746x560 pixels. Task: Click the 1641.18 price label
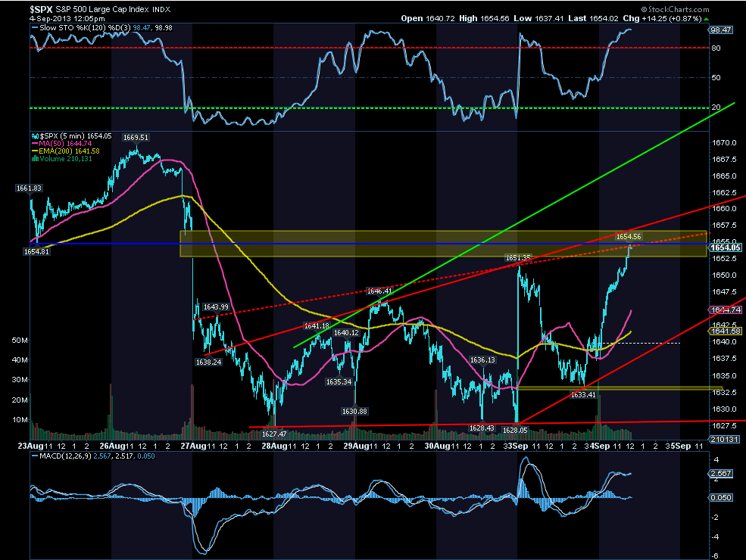pos(317,326)
